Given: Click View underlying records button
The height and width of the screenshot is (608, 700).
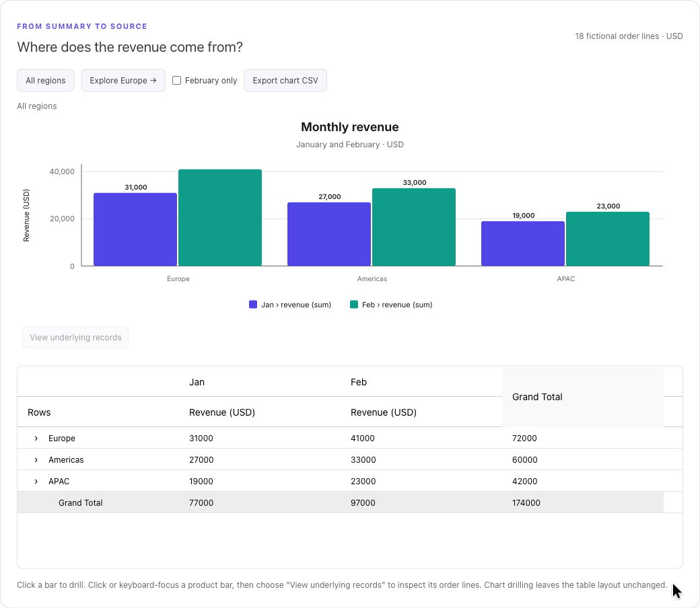Looking at the screenshot, I should tap(75, 337).
